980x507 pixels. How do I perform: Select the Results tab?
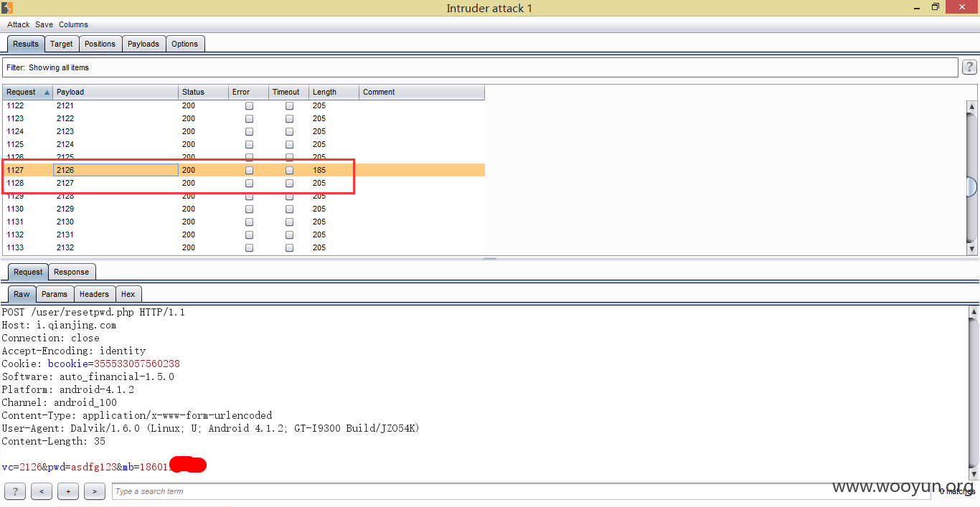coord(26,44)
